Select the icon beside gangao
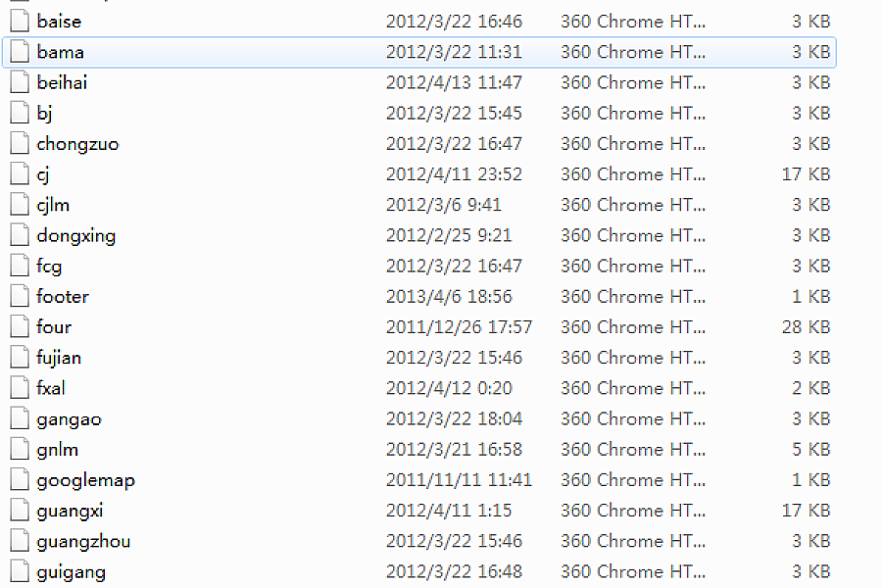 point(20,418)
